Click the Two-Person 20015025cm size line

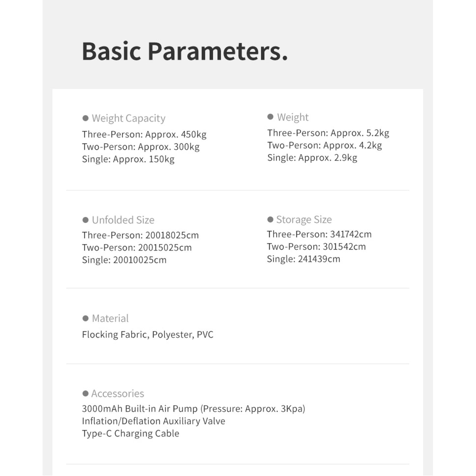click(137, 247)
